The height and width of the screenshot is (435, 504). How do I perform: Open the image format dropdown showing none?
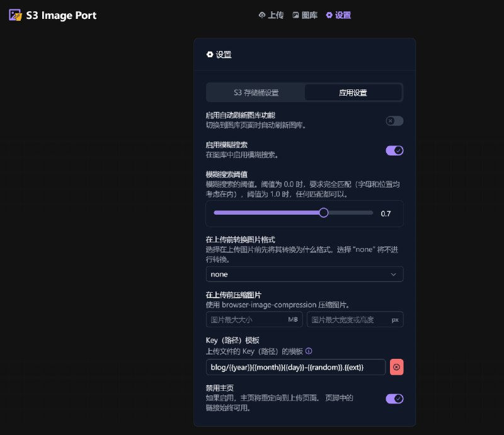click(305, 274)
